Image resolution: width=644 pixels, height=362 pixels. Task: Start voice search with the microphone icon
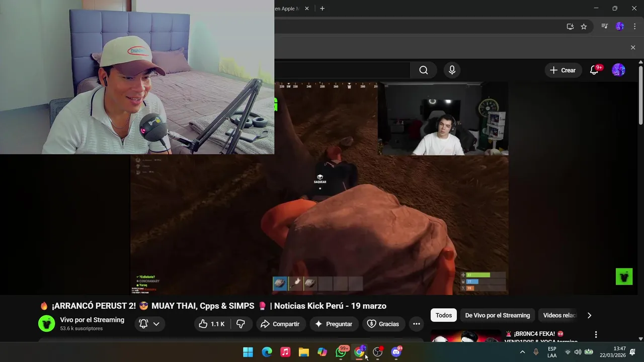pyautogui.click(x=452, y=70)
